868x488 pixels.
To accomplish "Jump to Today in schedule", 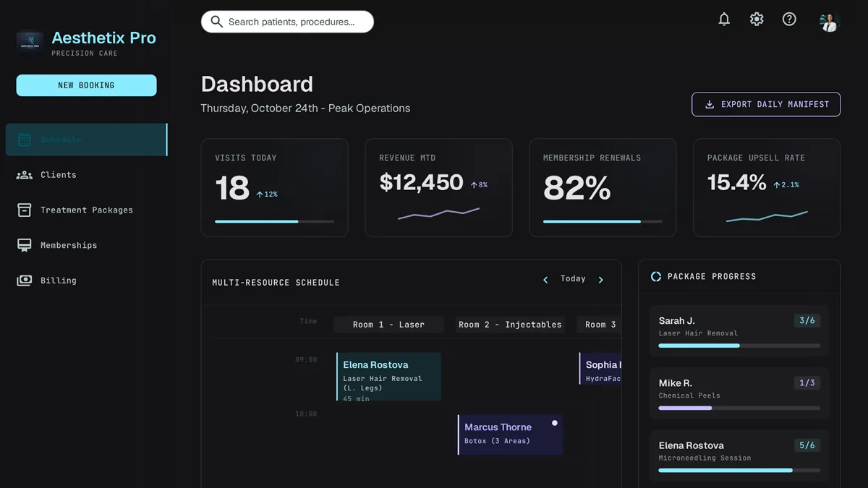I will pyautogui.click(x=573, y=279).
